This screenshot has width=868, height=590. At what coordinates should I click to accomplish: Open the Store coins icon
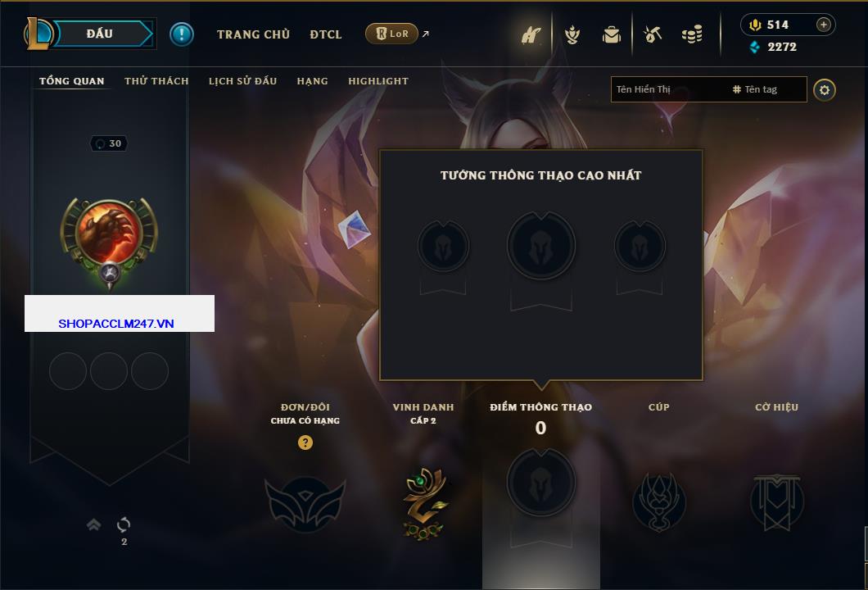coord(692,35)
